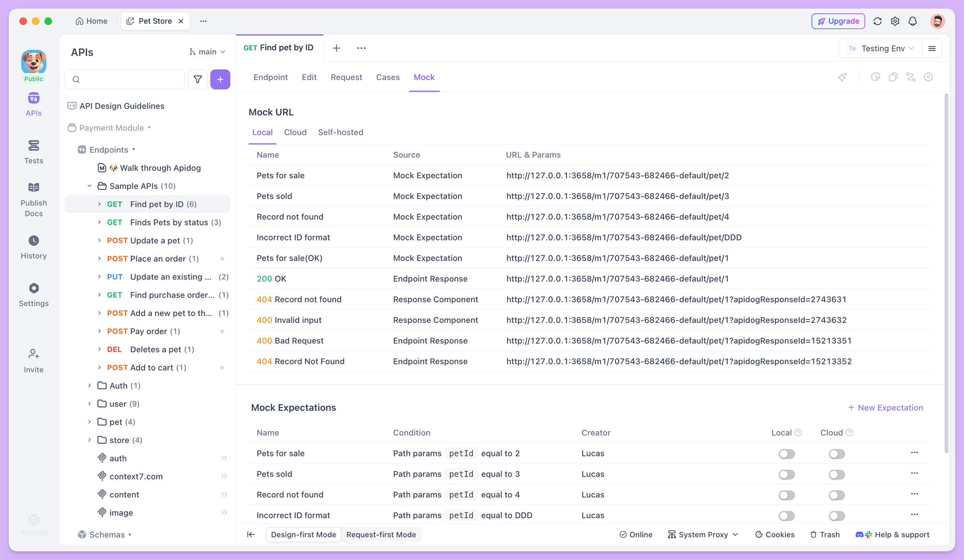
Task: Open the History panel
Action: [34, 247]
